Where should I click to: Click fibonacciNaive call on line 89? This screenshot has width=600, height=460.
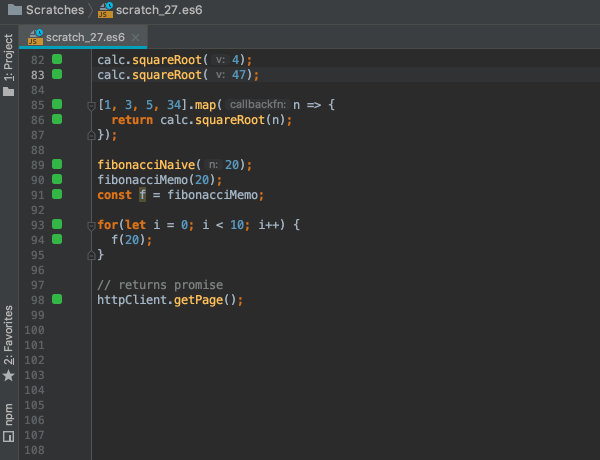pyautogui.click(x=146, y=165)
